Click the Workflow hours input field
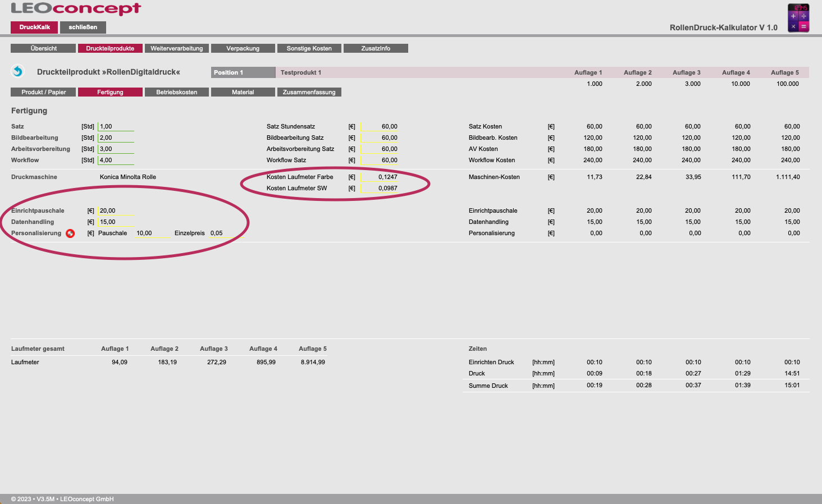The width and height of the screenshot is (822, 504). click(x=116, y=161)
